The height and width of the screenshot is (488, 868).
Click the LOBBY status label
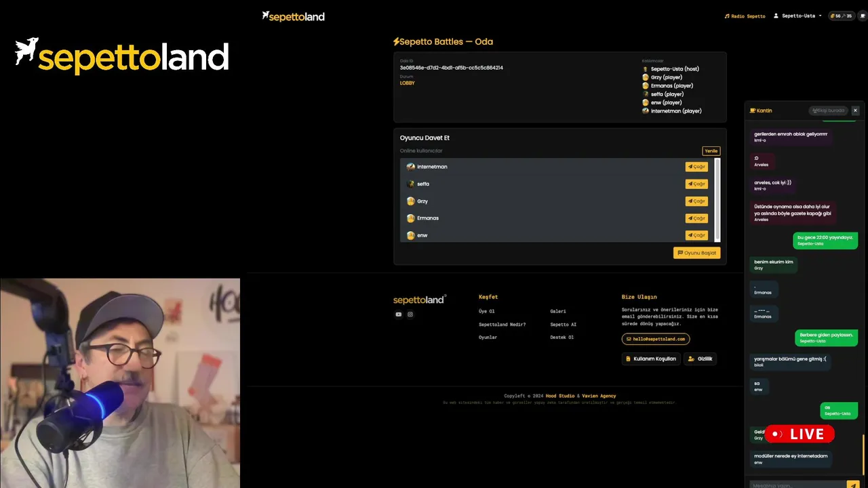tap(407, 83)
